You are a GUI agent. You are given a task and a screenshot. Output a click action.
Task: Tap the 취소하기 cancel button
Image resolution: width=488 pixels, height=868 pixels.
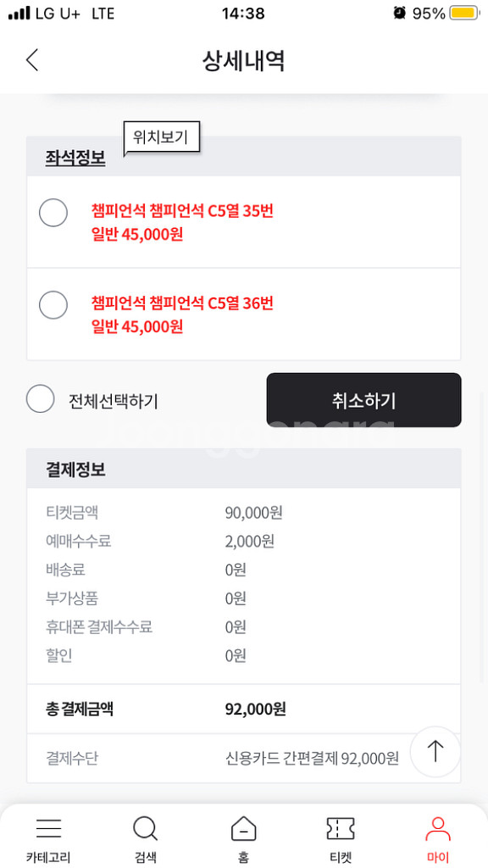[x=363, y=400]
